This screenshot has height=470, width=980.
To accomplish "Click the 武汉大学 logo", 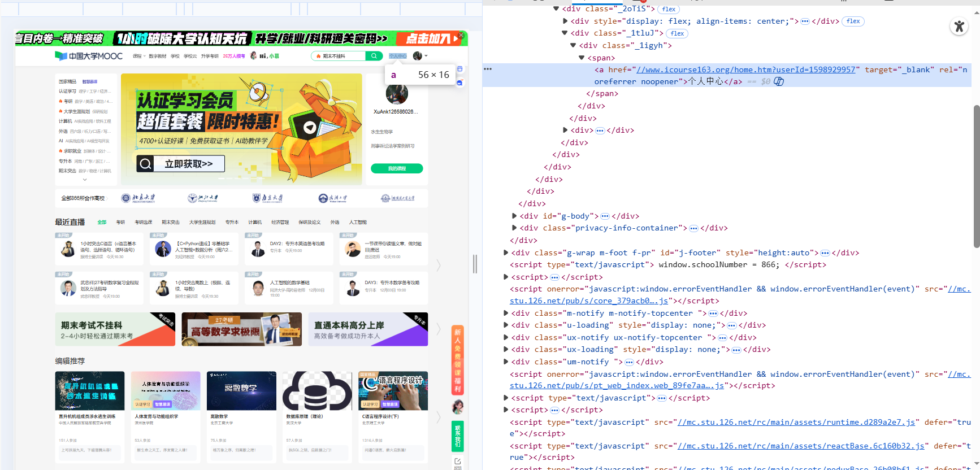I will point(333,198).
